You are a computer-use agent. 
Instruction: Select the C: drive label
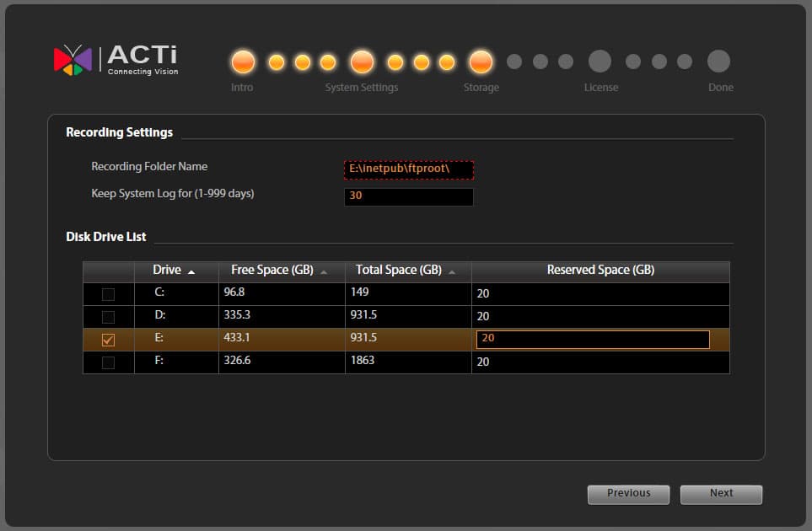(x=159, y=292)
